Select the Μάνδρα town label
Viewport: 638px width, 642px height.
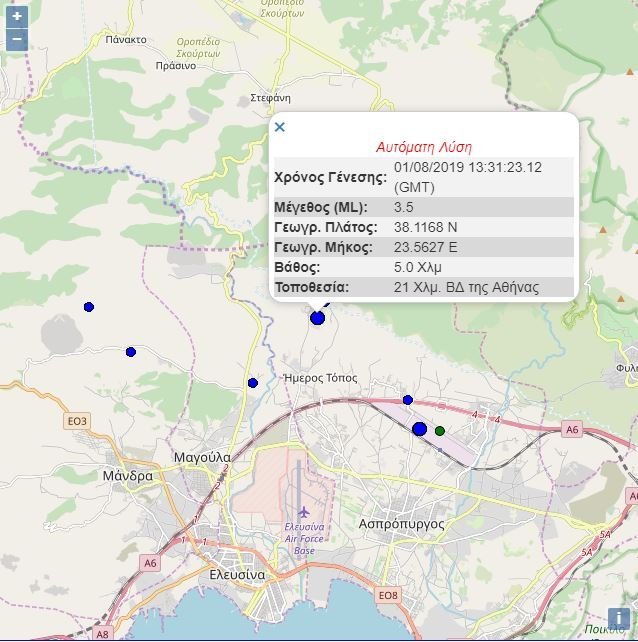[128, 476]
